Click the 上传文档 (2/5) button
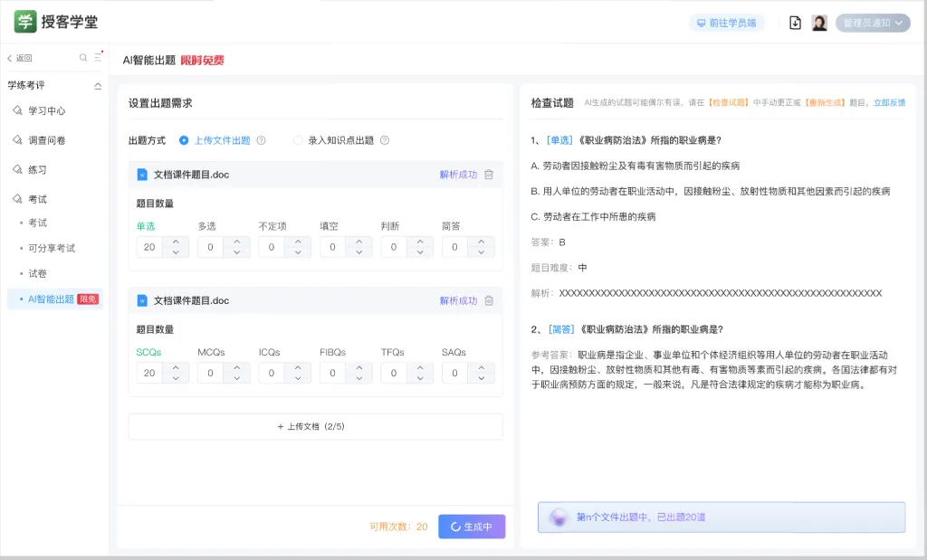 pyautogui.click(x=315, y=426)
